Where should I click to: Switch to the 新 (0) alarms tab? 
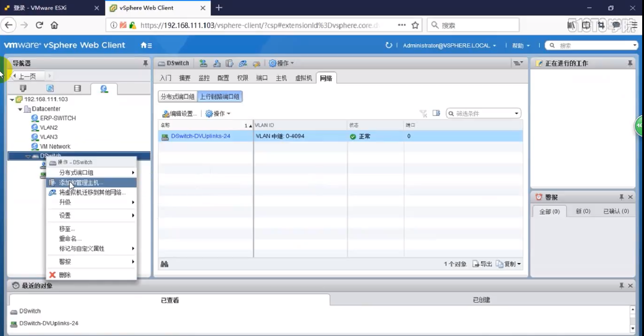(583, 211)
